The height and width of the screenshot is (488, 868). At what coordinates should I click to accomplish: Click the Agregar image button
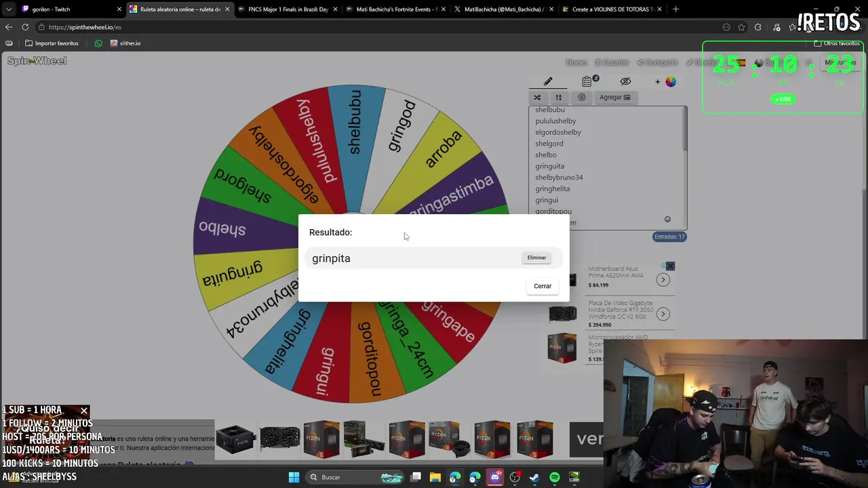(x=614, y=98)
